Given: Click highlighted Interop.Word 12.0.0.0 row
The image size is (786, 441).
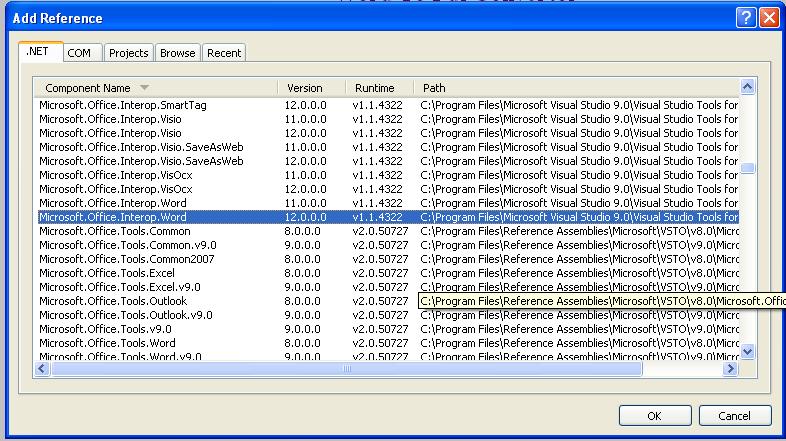Looking at the screenshot, I should 387,217.
